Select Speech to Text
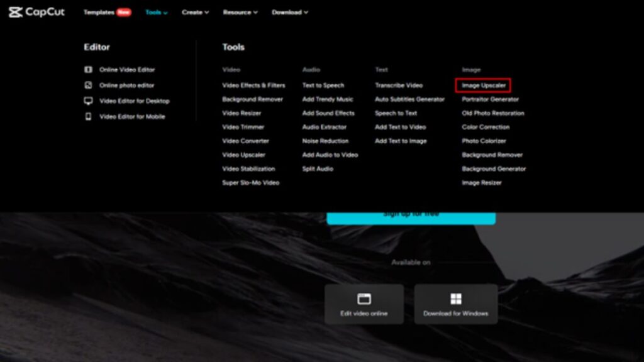Viewport: 644px width, 362px height. click(x=396, y=113)
